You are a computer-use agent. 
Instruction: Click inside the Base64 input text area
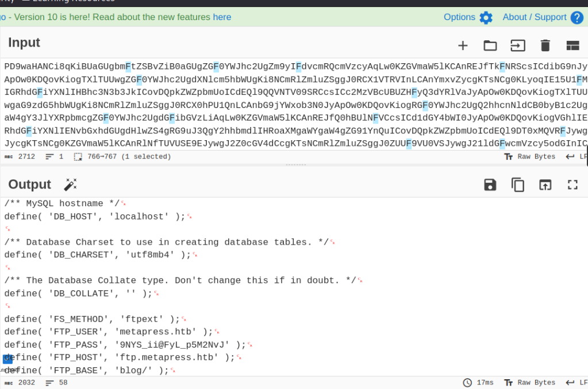tap(294, 105)
